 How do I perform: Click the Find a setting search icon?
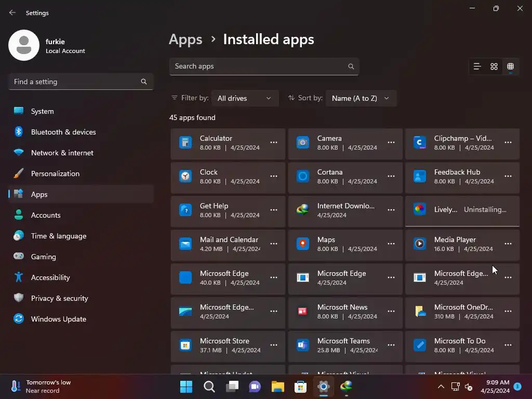point(144,82)
